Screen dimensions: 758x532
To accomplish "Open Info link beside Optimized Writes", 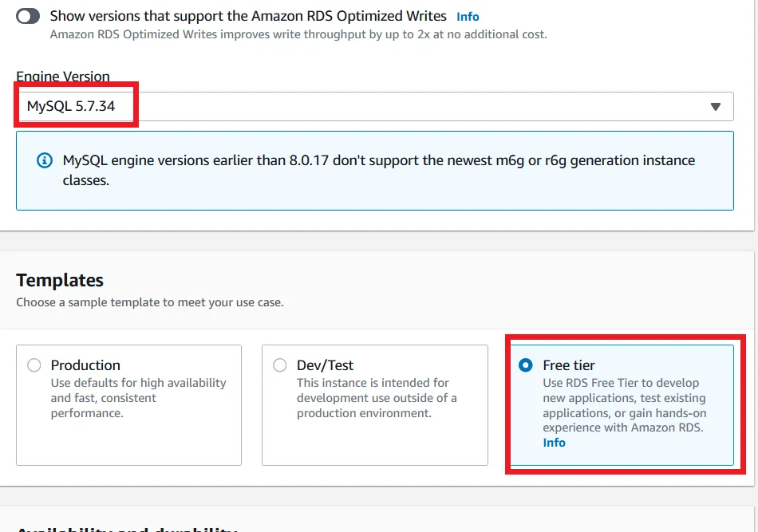I will pos(468,17).
